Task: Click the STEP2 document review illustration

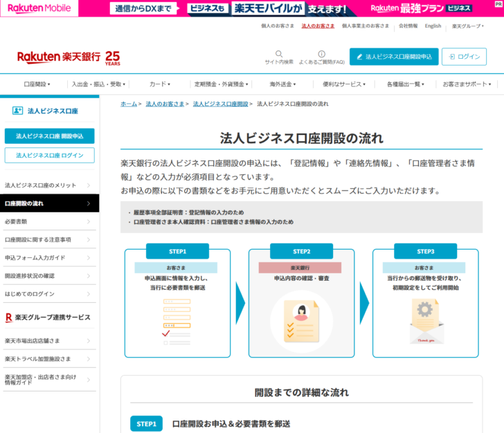Action: (x=301, y=321)
